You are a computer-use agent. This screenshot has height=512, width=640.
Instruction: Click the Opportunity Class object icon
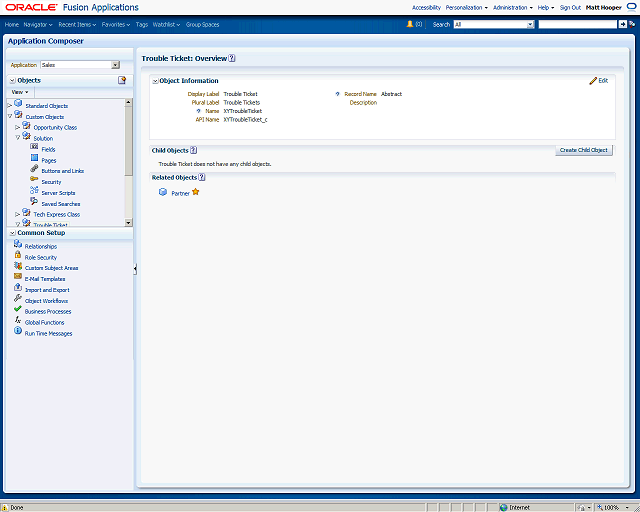click(x=27, y=125)
